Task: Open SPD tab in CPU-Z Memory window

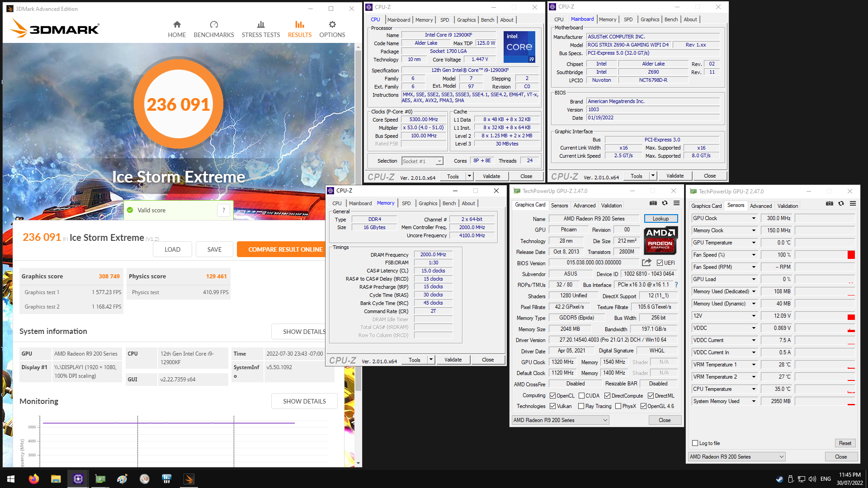Action: (406, 203)
